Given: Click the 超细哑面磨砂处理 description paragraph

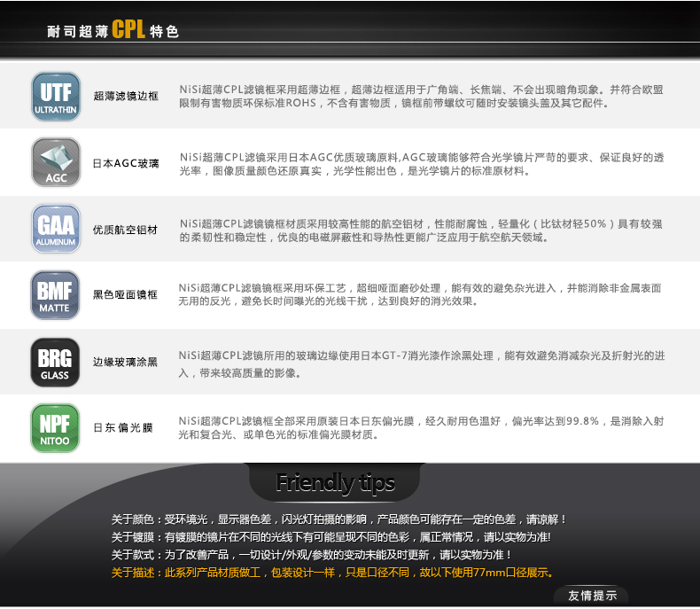Looking at the screenshot, I should point(420,294).
